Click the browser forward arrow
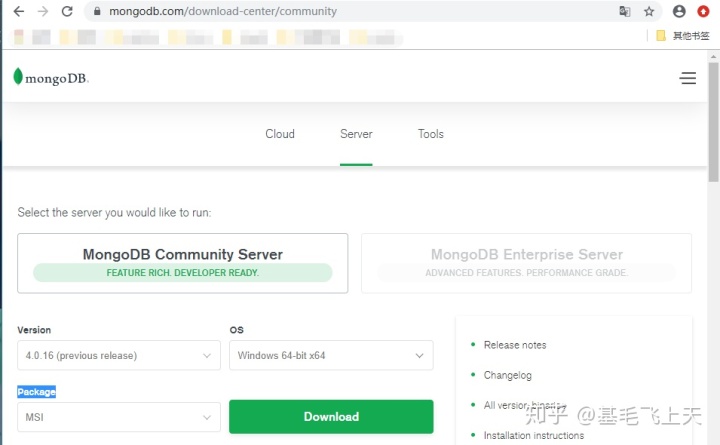Viewport: 720px width, 445px height. pyautogui.click(x=43, y=11)
